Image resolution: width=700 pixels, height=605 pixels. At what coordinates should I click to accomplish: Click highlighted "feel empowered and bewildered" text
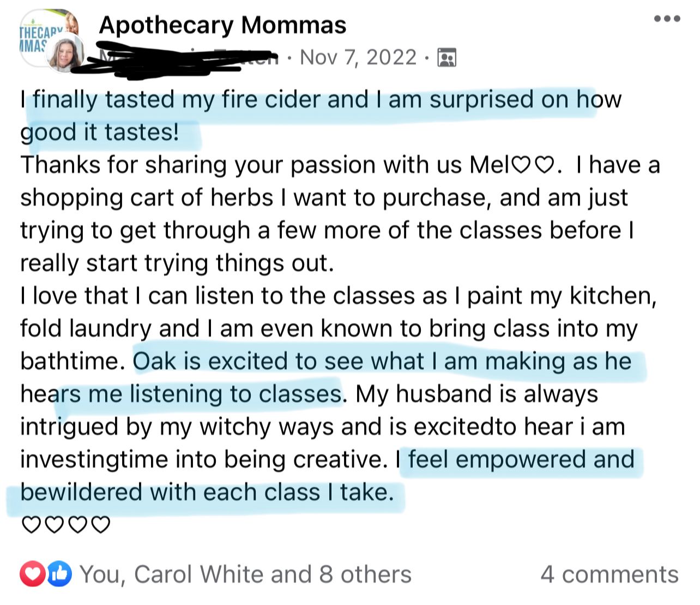[x=521, y=459]
